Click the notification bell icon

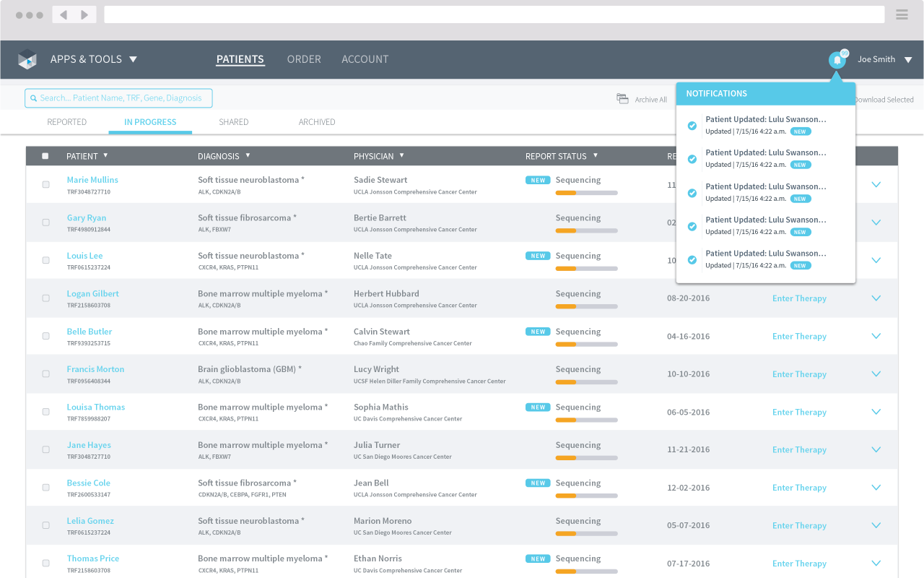tap(837, 60)
